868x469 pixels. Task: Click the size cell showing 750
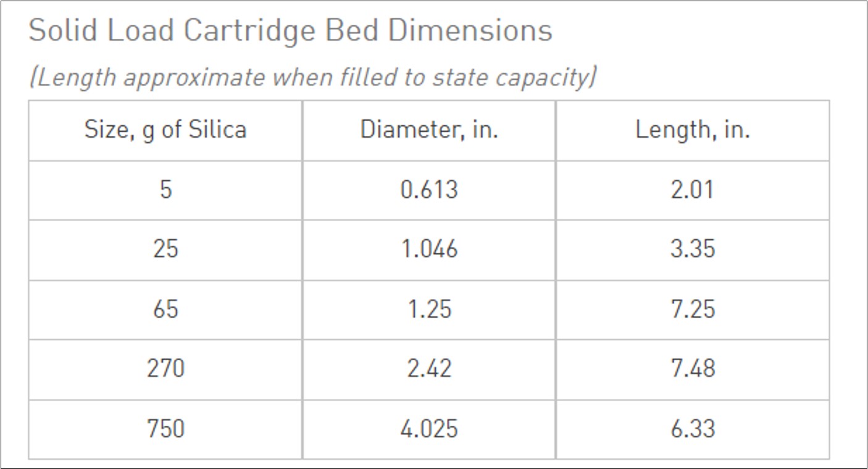tap(165, 428)
